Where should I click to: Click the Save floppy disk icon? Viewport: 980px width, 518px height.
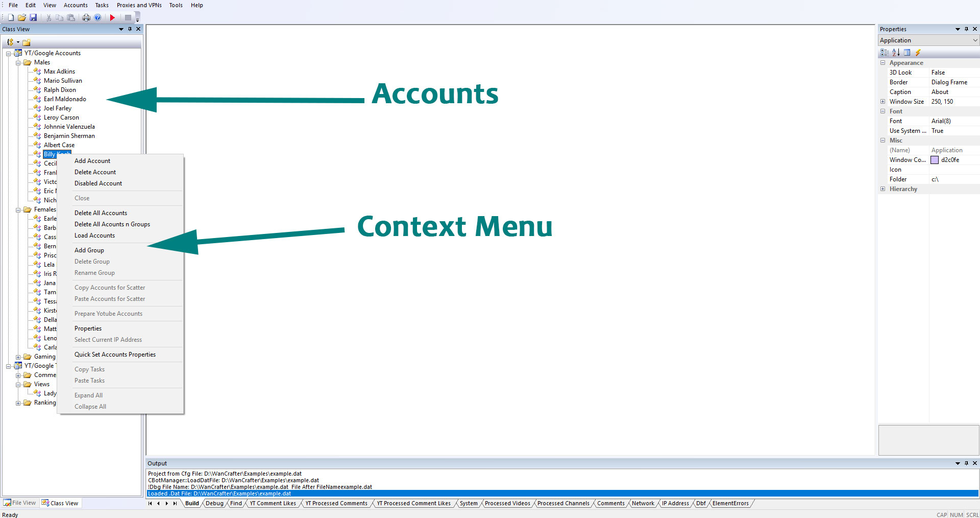click(33, 17)
